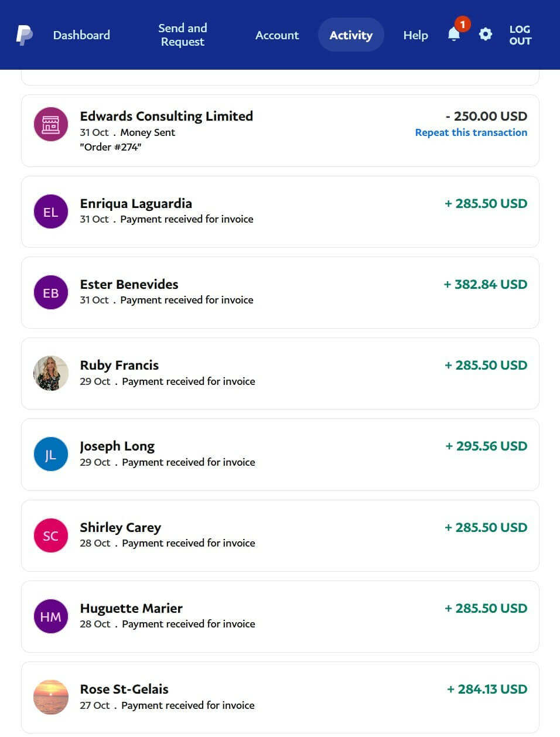560x737 pixels.
Task: Click Enriqua Laguardia's EL avatar
Action: tap(51, 211)
